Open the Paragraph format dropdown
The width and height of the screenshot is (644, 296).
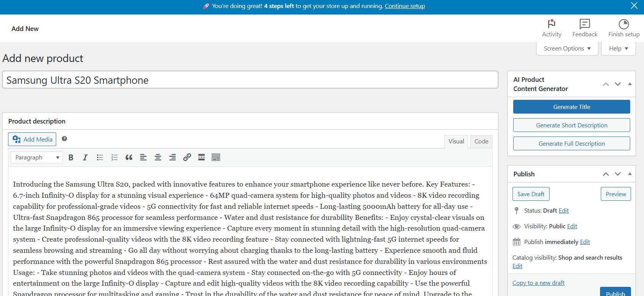[x=37, y=158]
